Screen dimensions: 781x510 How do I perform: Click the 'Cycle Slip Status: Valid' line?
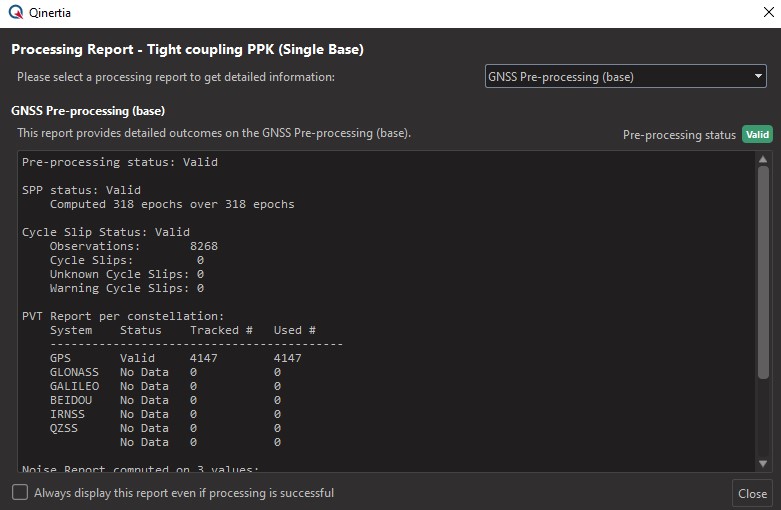105,232
